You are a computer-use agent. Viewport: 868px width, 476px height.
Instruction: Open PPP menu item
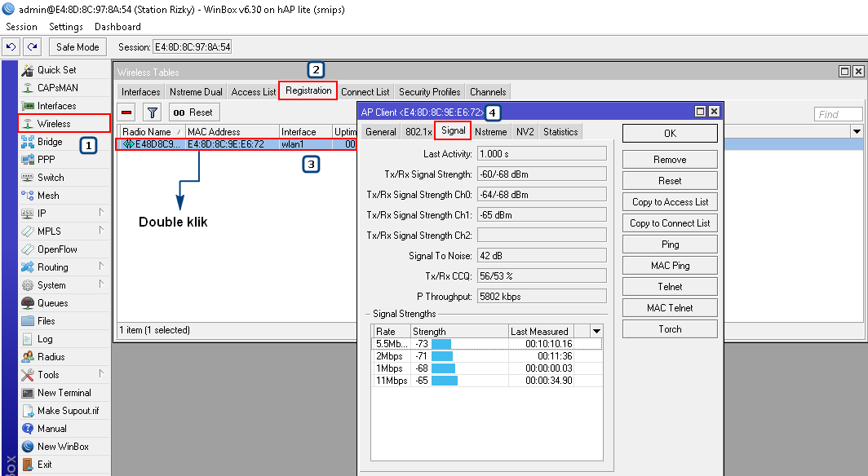[46, 159]
